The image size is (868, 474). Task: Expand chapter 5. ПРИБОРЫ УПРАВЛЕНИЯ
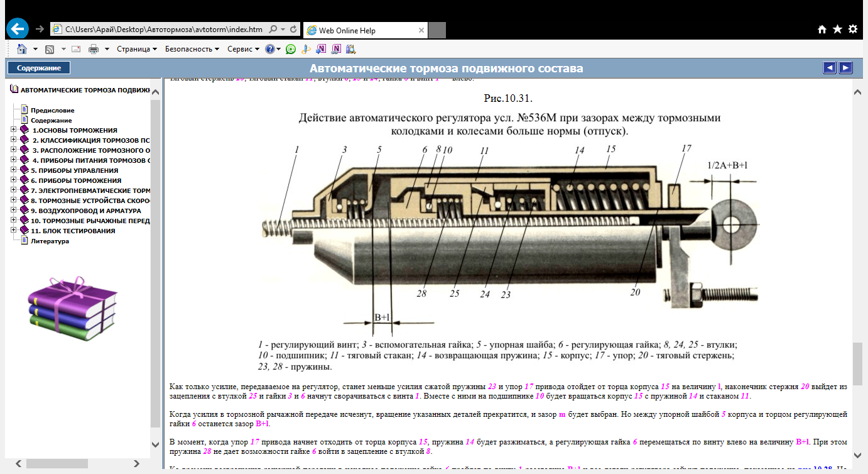click(14, 170)
